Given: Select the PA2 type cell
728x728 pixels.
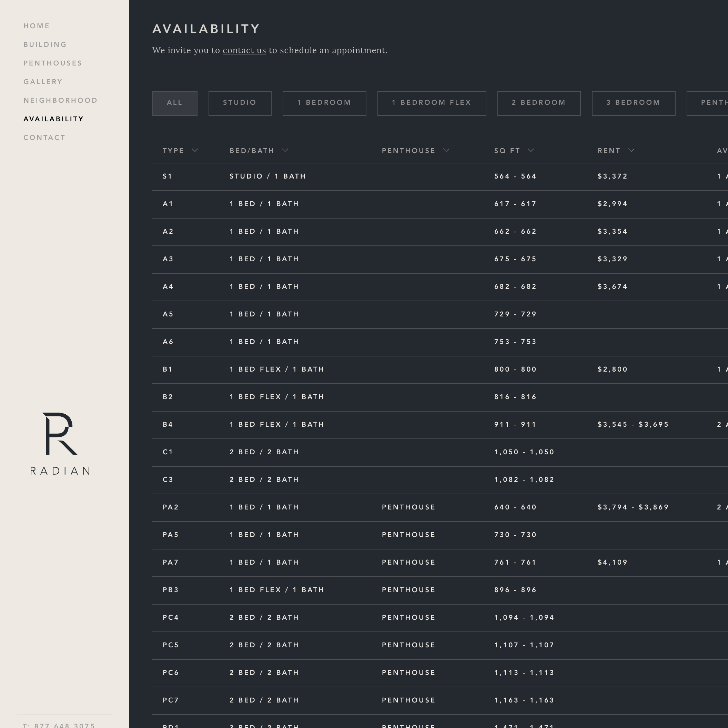Looking at the screenshot, I should click(x=171, y=507).
